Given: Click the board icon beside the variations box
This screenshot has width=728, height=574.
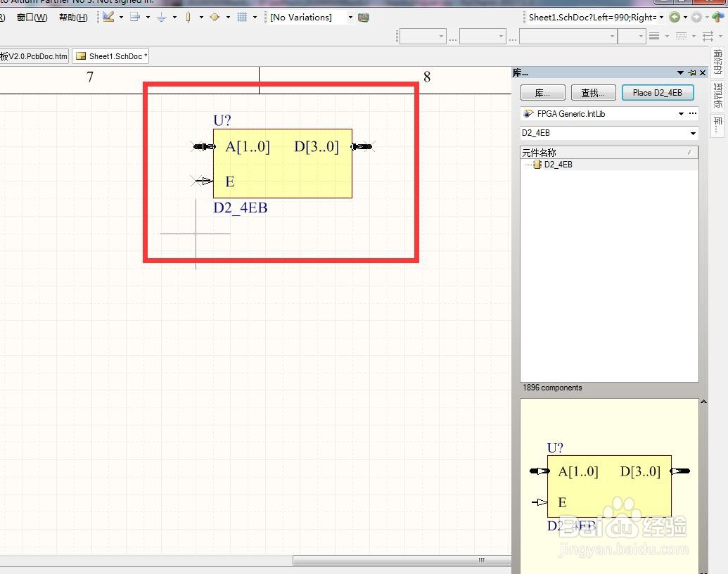Looking at the screenshot, I should coord(364,18).
